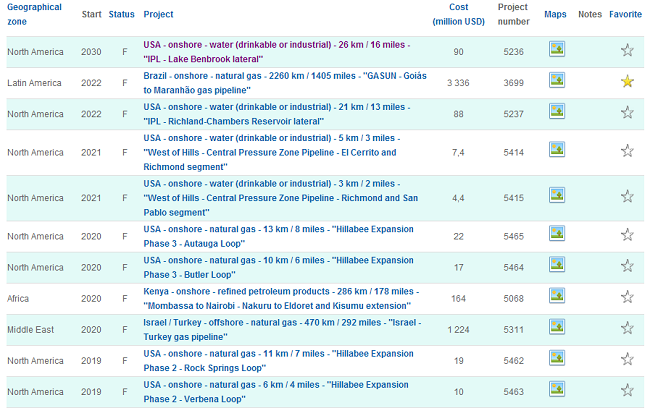This screenshot has width=650, height=408.
Task: Open map for Kenya pipeline project
Action: [557, 295]
